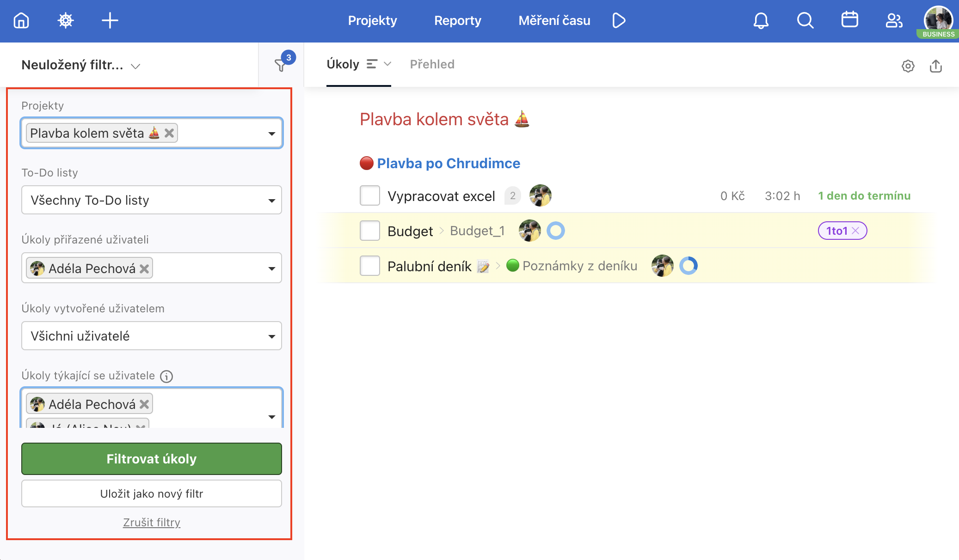The height and width of the screenshot is (560, 959).
Task: Switch to the Úkoly tab
Action: click(x=343, y=64)
